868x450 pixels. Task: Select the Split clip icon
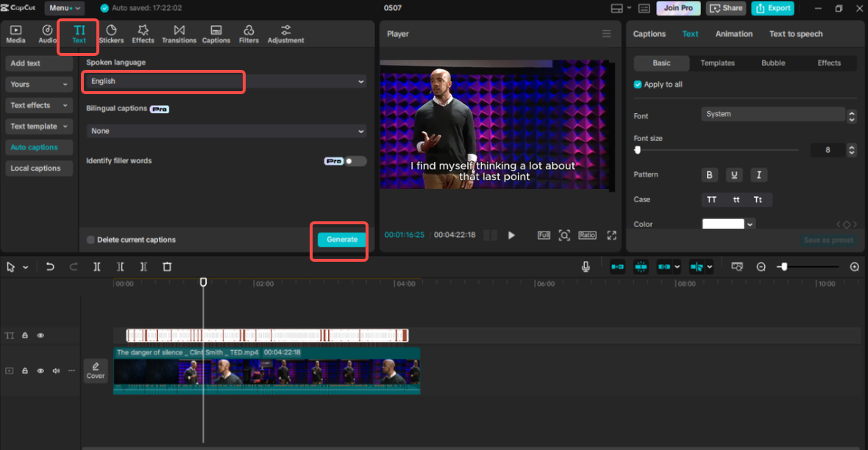point(96,266)
